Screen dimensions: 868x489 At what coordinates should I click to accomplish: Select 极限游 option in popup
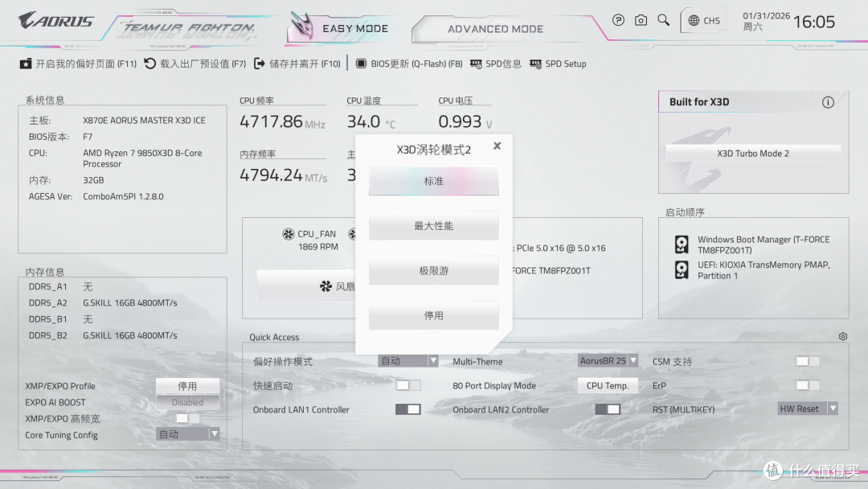tap(433, 270)
